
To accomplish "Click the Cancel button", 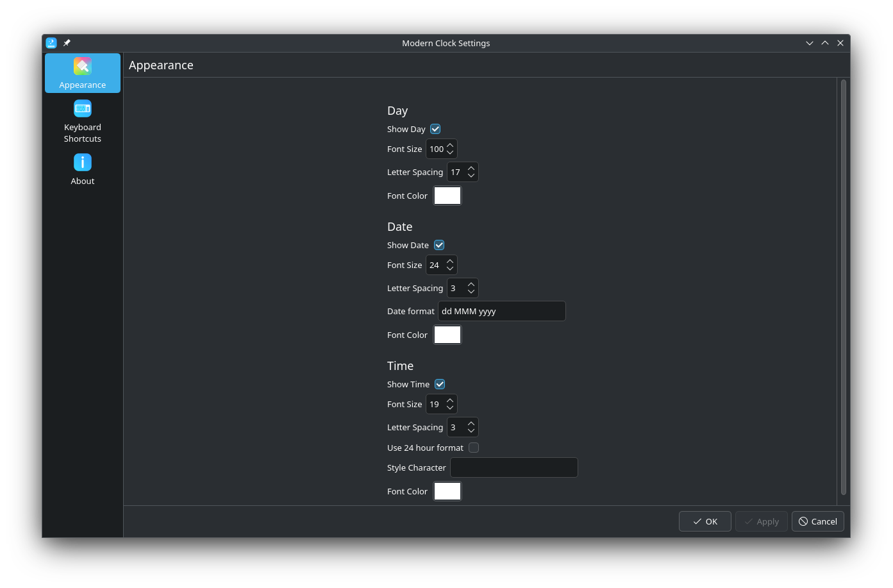I will click(817, 521).
